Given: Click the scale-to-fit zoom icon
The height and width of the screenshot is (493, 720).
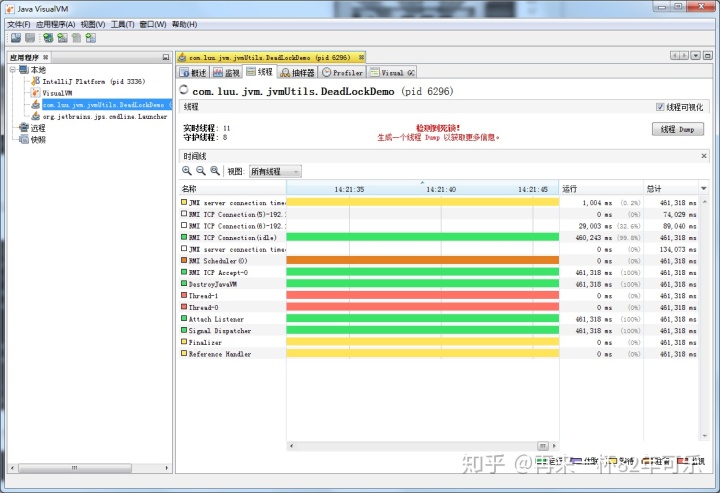Looking at the screenshot, I should (215, 171).
